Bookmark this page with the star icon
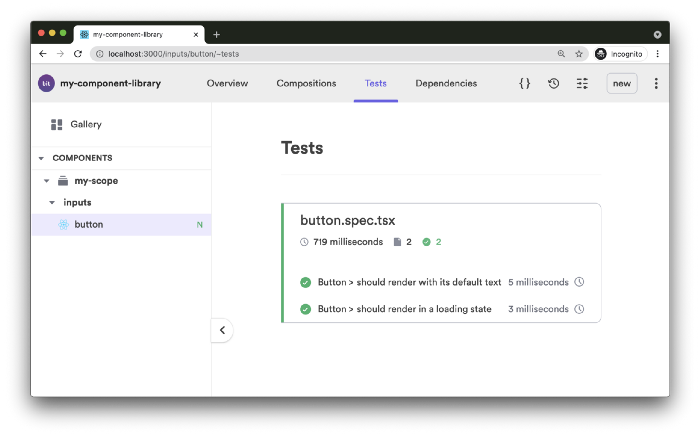 (579, 54)
